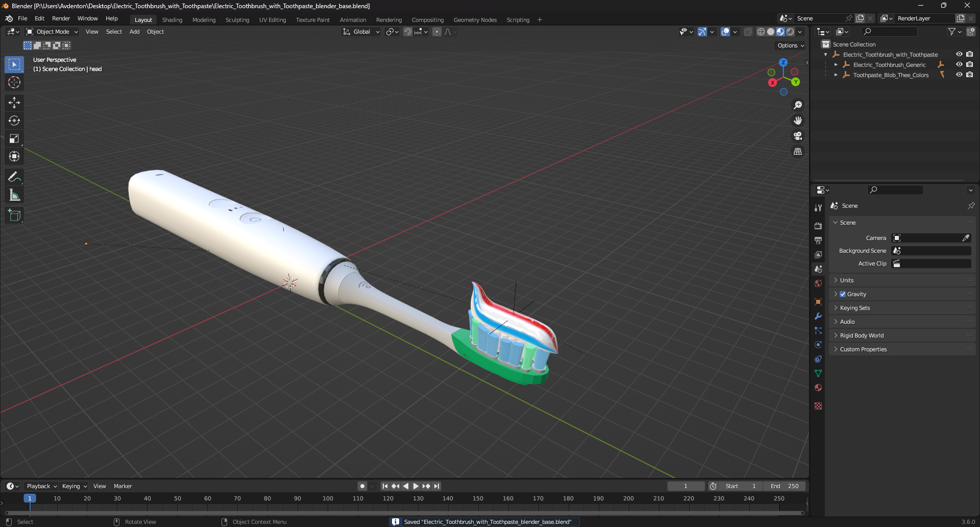Viewport: 980px width, 527px height.
Task: Open the Modifier properties tab
Action: (818, 316)
